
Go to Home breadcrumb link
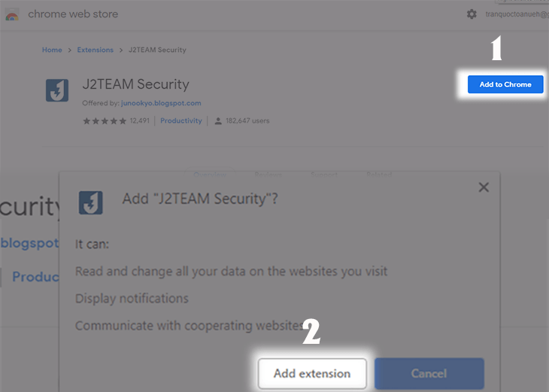(52, 50)
